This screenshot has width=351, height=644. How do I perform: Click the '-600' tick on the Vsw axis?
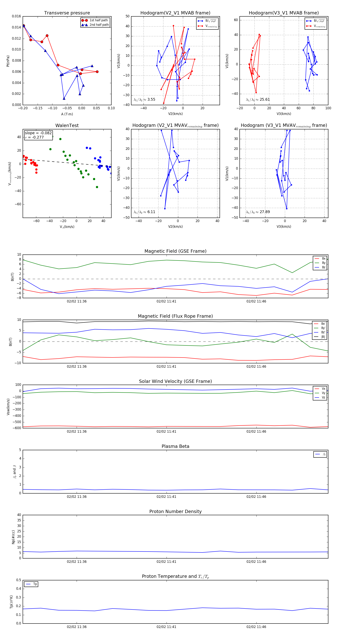click(x=17, y=428)
